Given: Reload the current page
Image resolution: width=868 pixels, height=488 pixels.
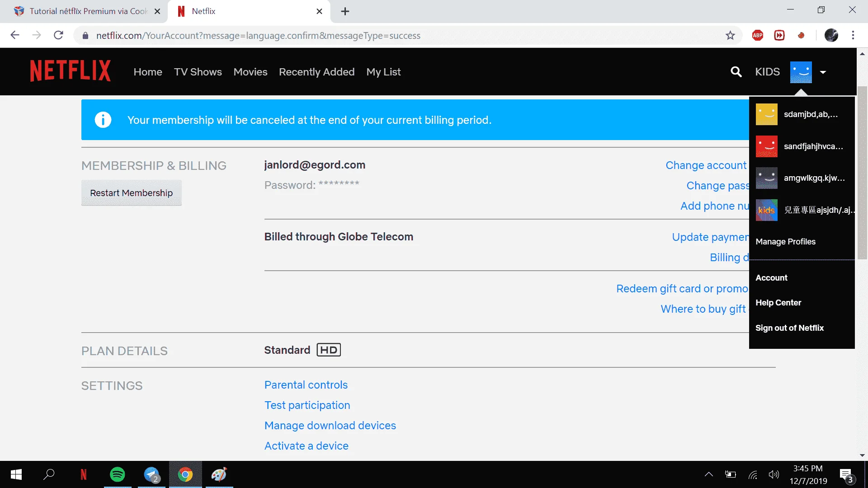Looking at the screenshot, I should pyautogui.click(x=58, y=35).
